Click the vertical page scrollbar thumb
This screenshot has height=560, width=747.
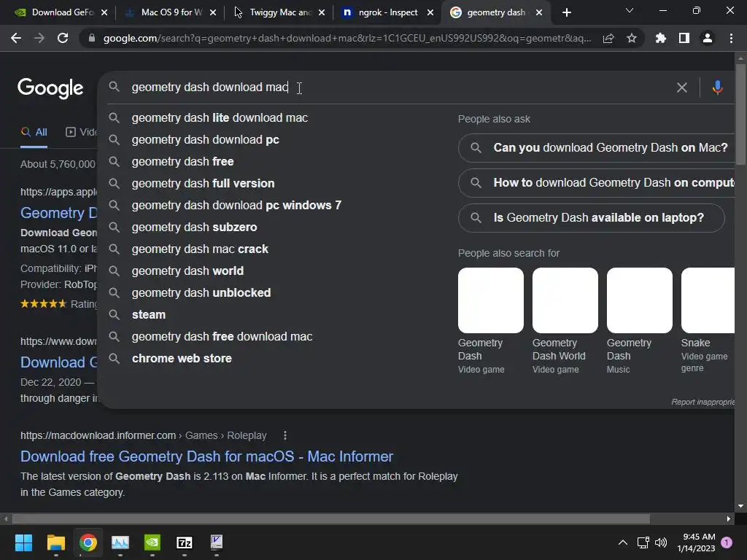[x=740, y=114]
